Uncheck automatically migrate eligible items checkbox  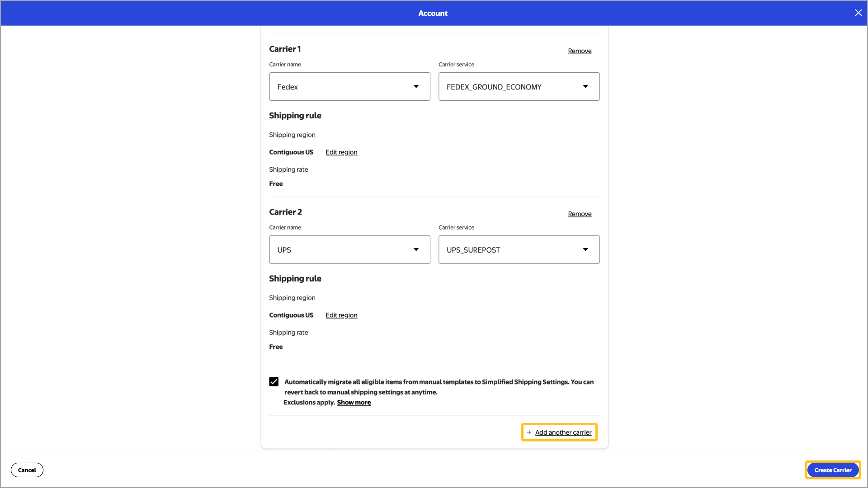coord(274,382)
